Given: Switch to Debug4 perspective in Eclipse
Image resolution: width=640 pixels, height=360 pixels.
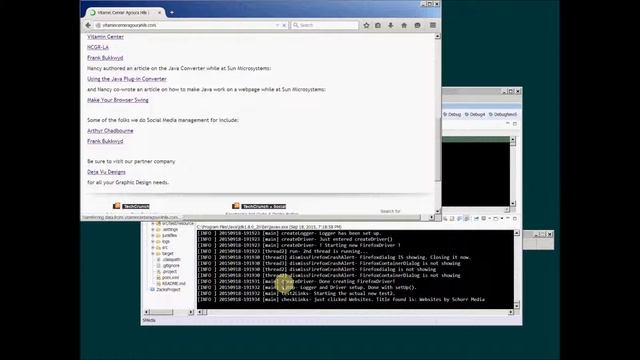Looking at the screenshot, I should click(x=475, y=115).
